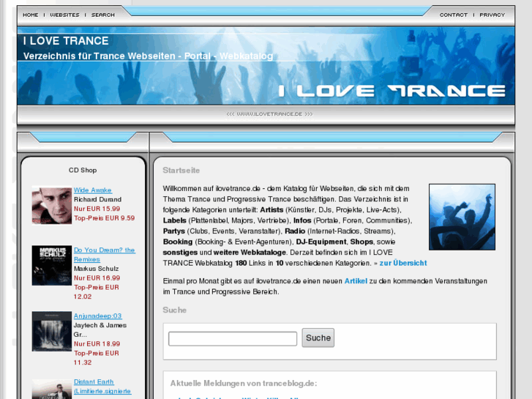Screen dimensions: 532x399
Task: Click the 'Markus Schulz' artist text
Action: pos(97,269)
